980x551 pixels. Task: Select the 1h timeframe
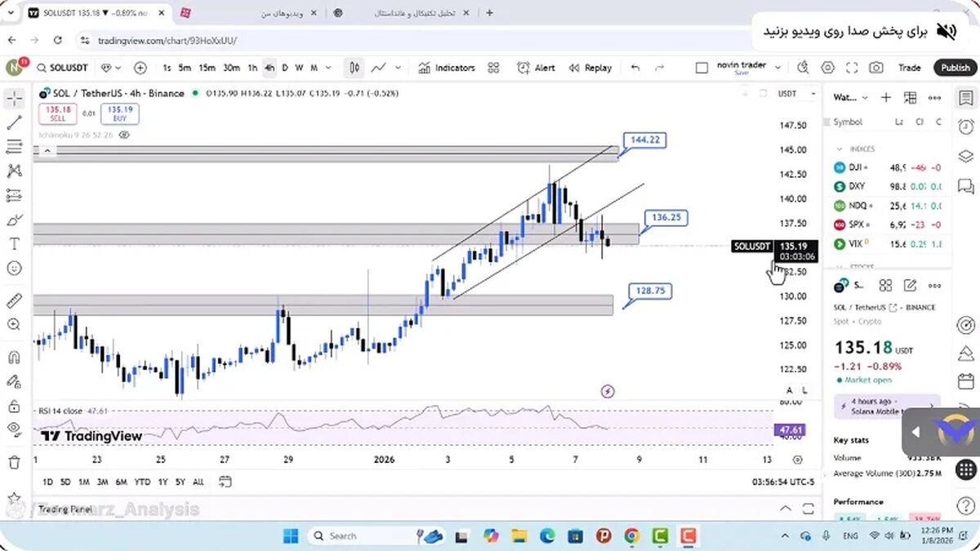252,68
